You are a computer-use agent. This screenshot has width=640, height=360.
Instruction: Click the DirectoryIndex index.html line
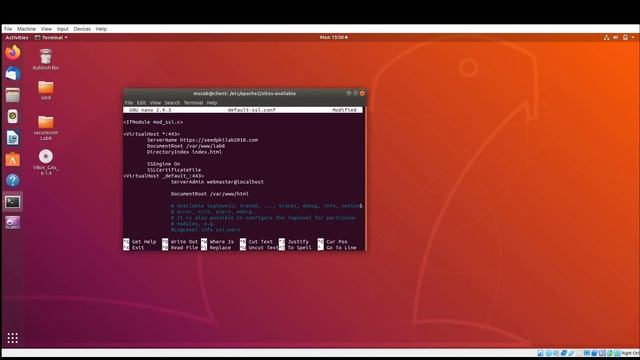coord(184,152)
